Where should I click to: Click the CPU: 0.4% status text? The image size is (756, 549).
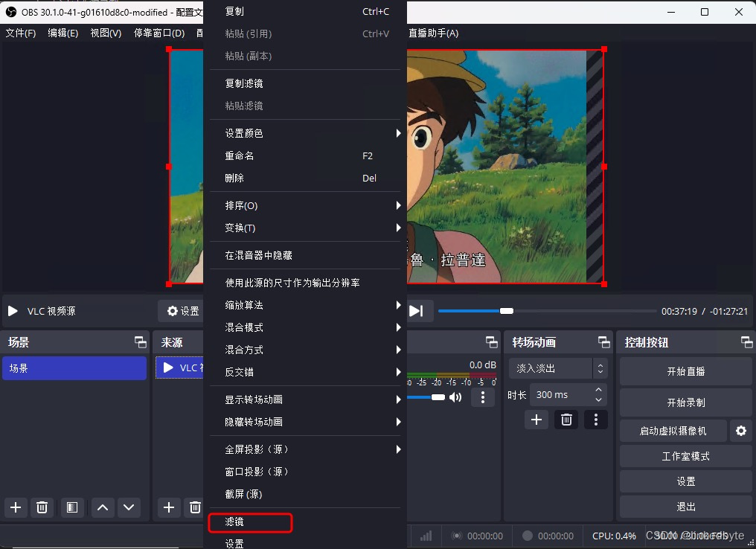[x=614, y=536]
